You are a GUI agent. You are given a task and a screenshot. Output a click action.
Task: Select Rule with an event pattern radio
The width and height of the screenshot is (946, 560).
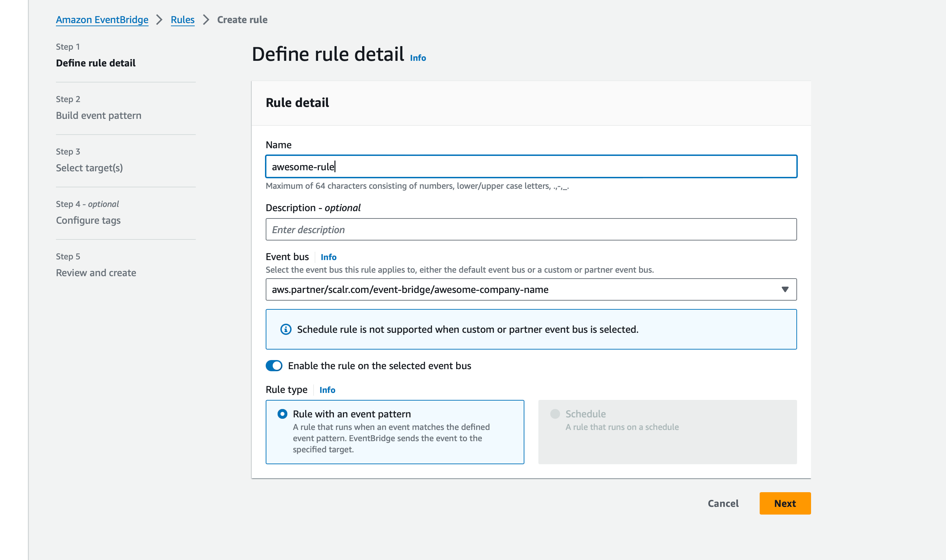coord(282,414)
